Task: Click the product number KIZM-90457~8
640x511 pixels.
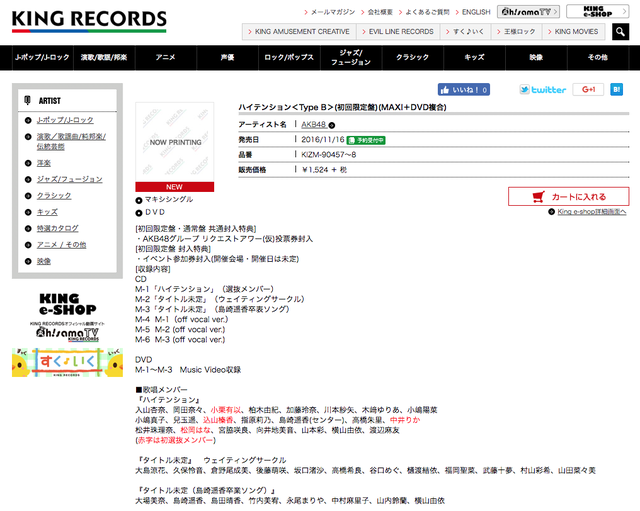Action: 329,155
